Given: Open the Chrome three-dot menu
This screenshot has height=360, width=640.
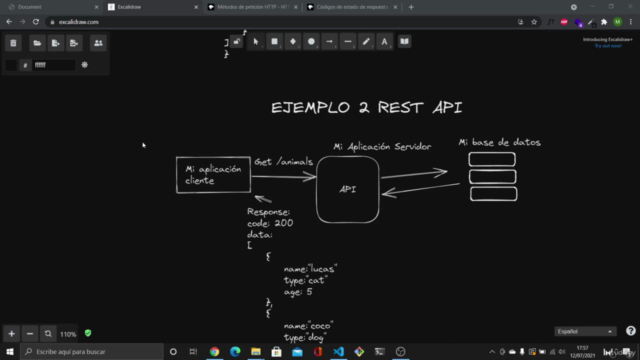Looking at the screenshot, I should 631,22.
